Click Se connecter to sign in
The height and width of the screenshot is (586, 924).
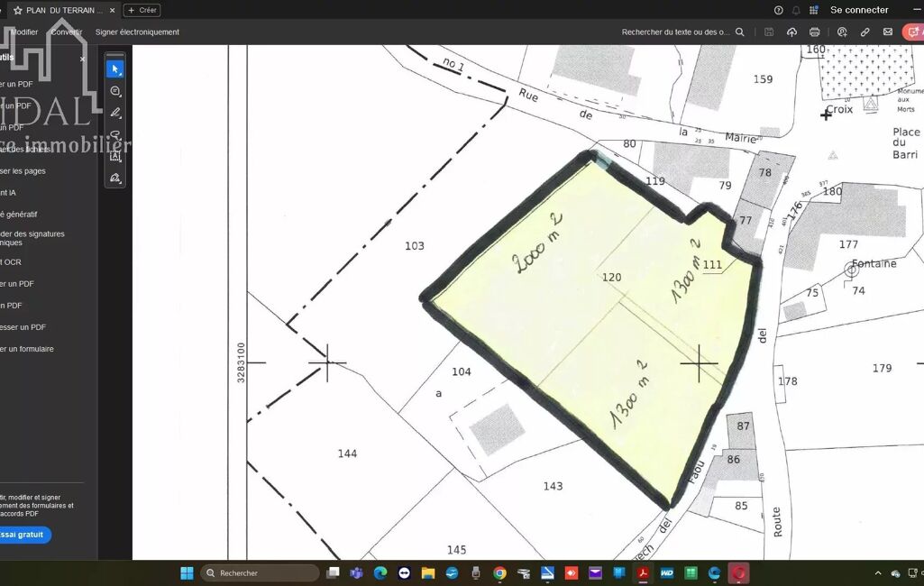859,10
